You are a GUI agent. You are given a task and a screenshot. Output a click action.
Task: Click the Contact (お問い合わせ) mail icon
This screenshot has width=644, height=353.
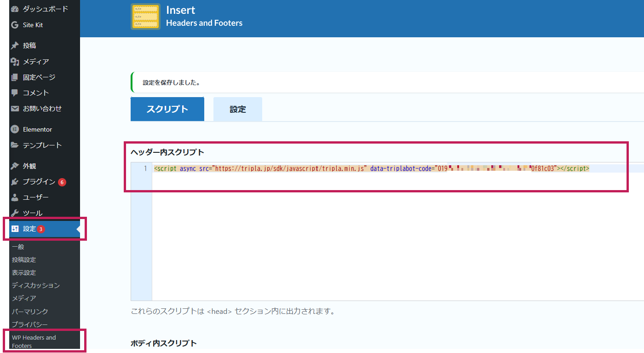pyautogui.click(x=15, y=109)
